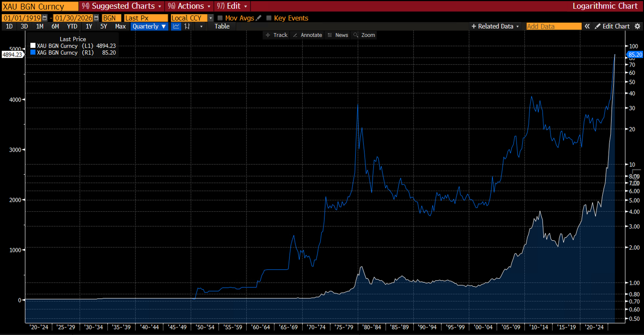Open the end date calendar picker

(x=96, y=18)
